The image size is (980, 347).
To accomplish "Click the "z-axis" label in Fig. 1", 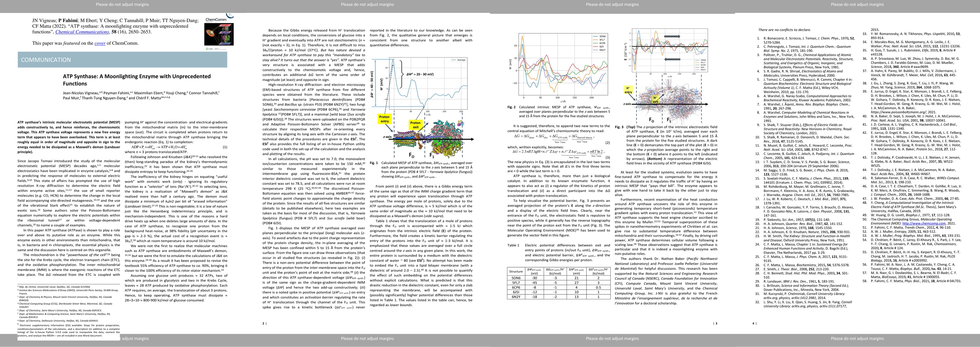I will click(387, 136).
